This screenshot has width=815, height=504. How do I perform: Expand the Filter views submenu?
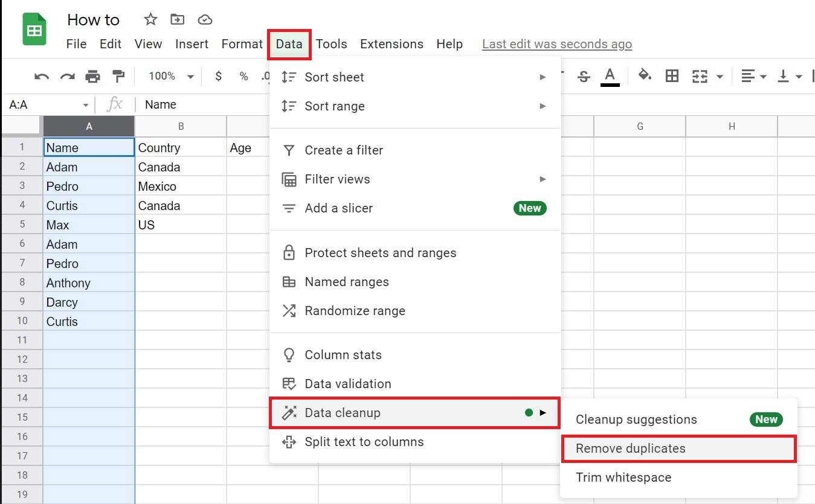pyautogui.click(x=337, y=179)
